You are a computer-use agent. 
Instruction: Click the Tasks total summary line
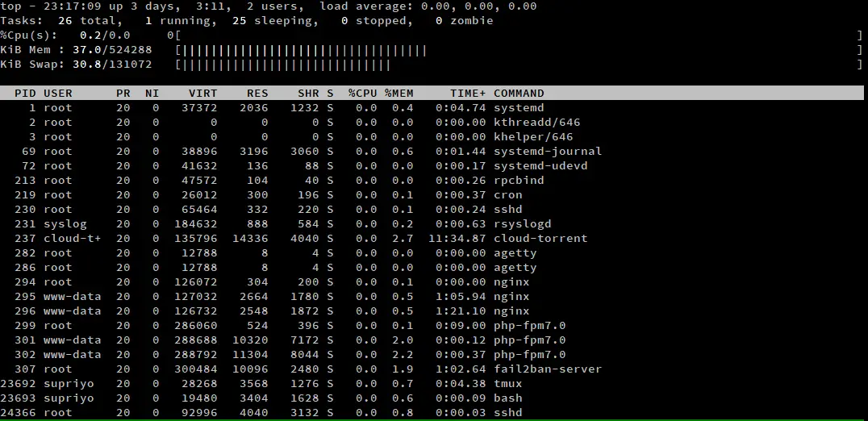coord(246,21)
